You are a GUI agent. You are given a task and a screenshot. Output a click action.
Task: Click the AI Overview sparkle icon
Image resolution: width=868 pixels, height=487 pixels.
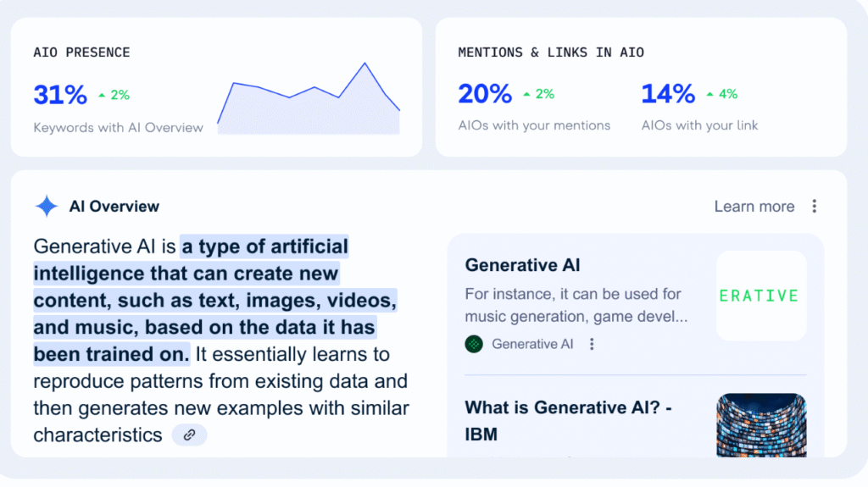coord(47,206)
